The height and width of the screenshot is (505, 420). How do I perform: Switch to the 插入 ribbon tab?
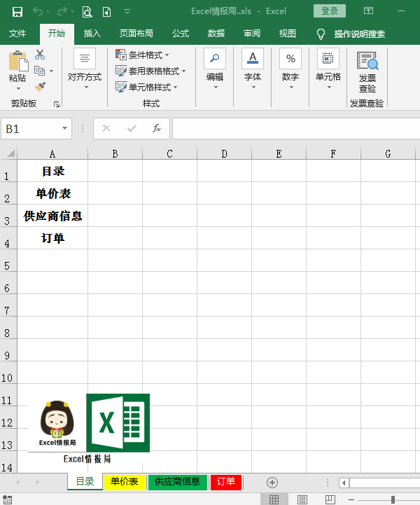[92, 34]
